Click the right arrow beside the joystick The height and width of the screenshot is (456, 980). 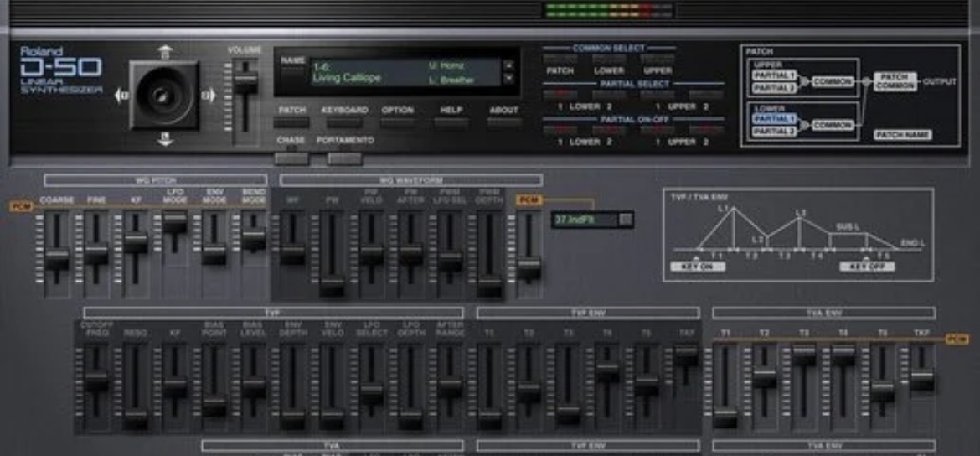point(208,95)
